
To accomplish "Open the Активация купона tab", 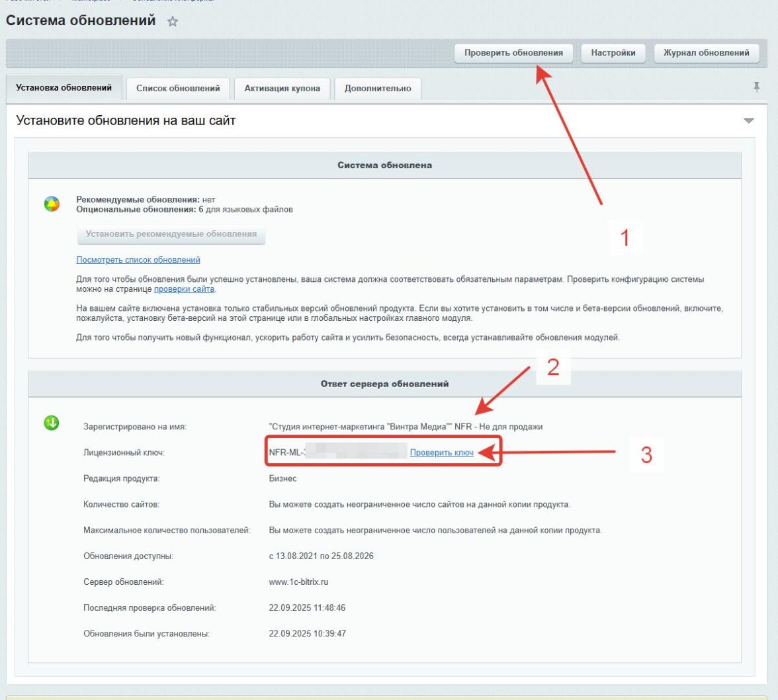I will point(282,88).
